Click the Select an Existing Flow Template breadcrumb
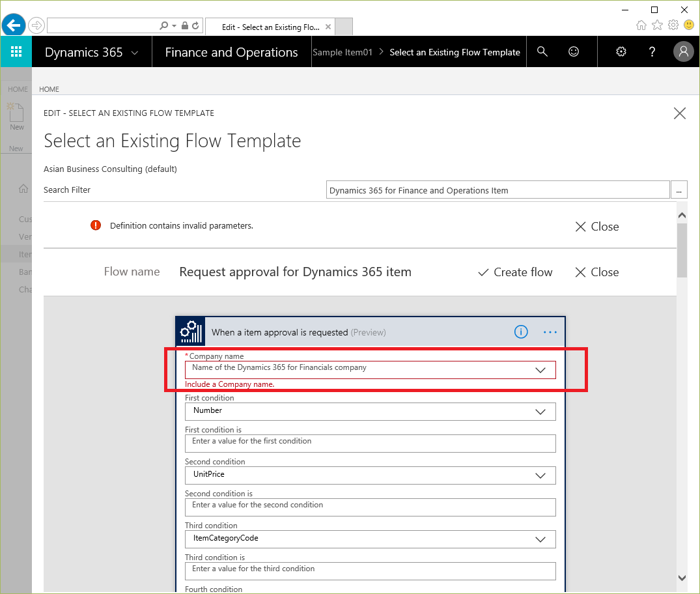The height and width of the screenshot is (594, 700). coord(455,52)
